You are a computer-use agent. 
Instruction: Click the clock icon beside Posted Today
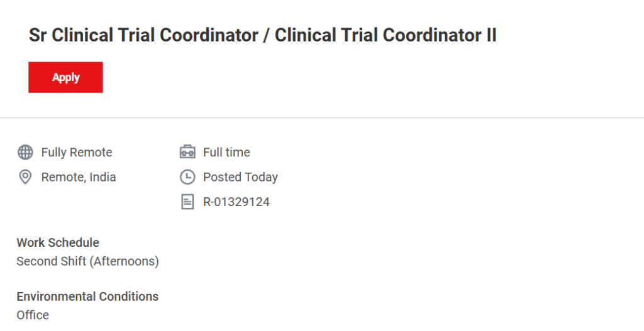coord(187,177)
